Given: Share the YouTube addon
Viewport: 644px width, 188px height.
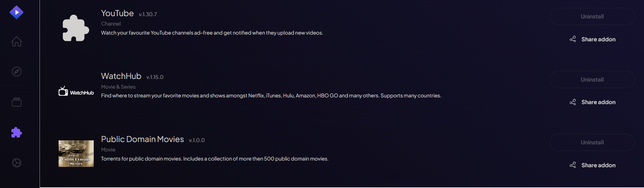Looking at the screenshot, I should (598, 39).
